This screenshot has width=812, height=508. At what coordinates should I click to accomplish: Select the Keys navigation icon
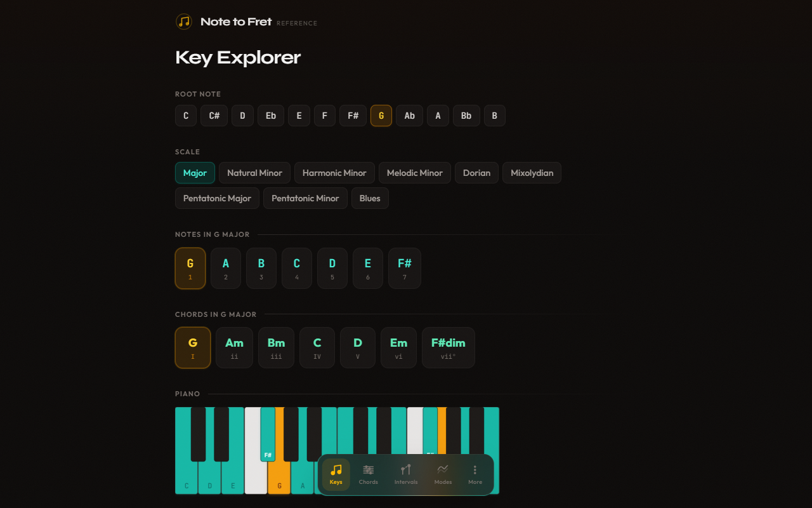(336, 474)
